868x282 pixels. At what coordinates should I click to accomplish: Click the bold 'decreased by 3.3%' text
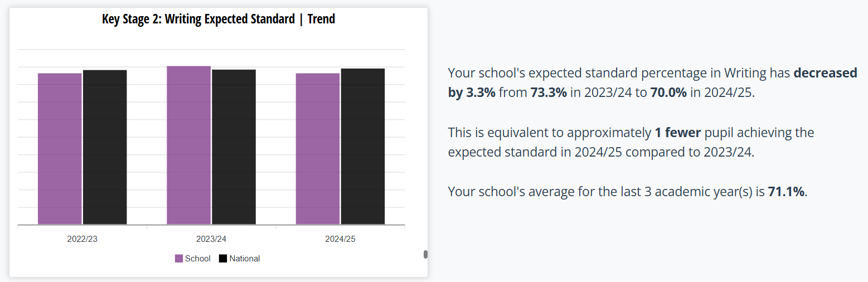point(825,73)
